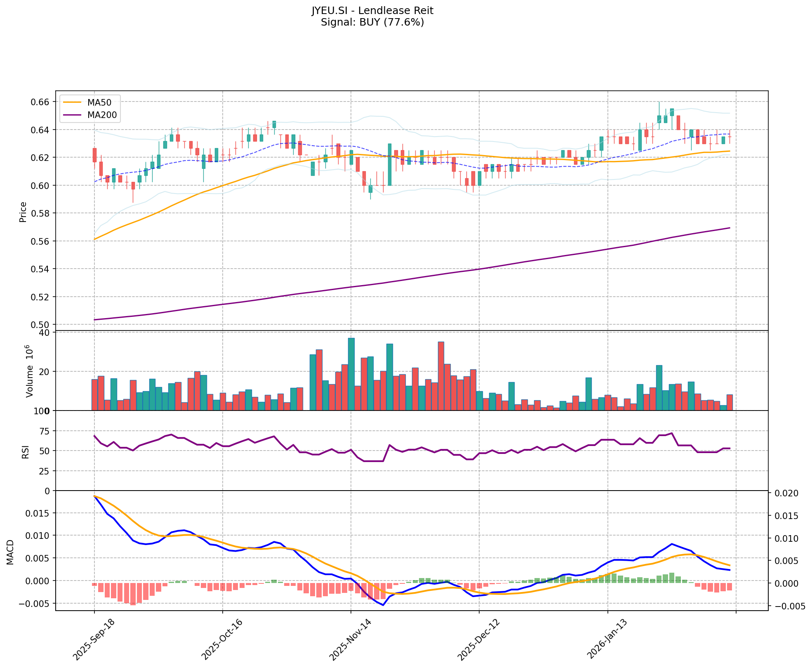Click the Price y-axis label
Image resolution: width=812 pixels, height=668 pixels.
point(23,212)
